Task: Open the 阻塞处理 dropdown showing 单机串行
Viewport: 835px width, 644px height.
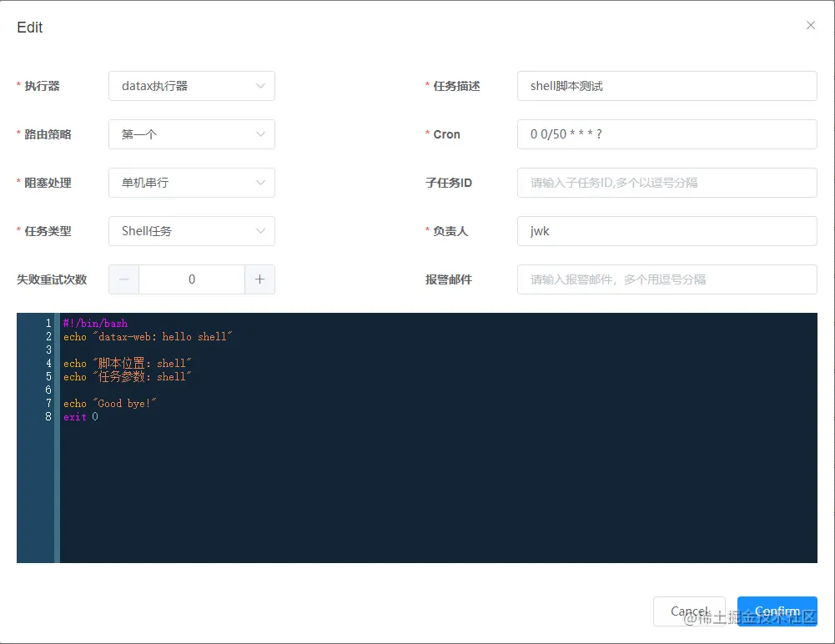Action: tap(192, 183)
